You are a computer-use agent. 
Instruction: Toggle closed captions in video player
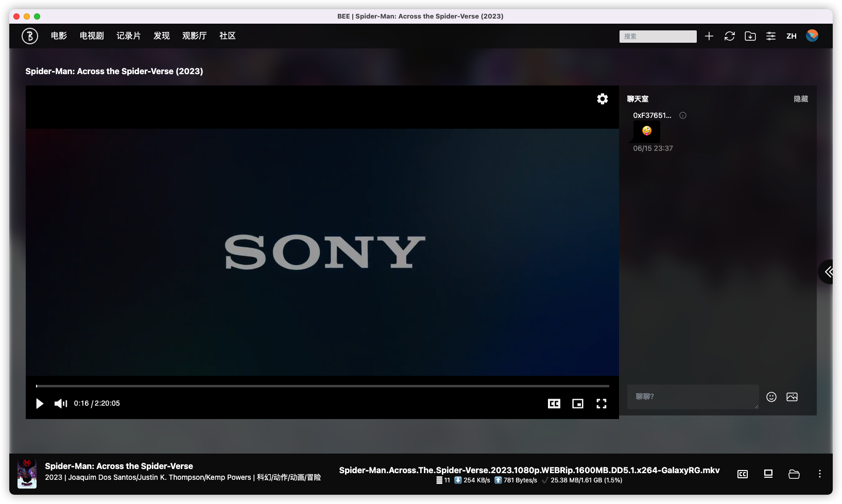(554, 404)
